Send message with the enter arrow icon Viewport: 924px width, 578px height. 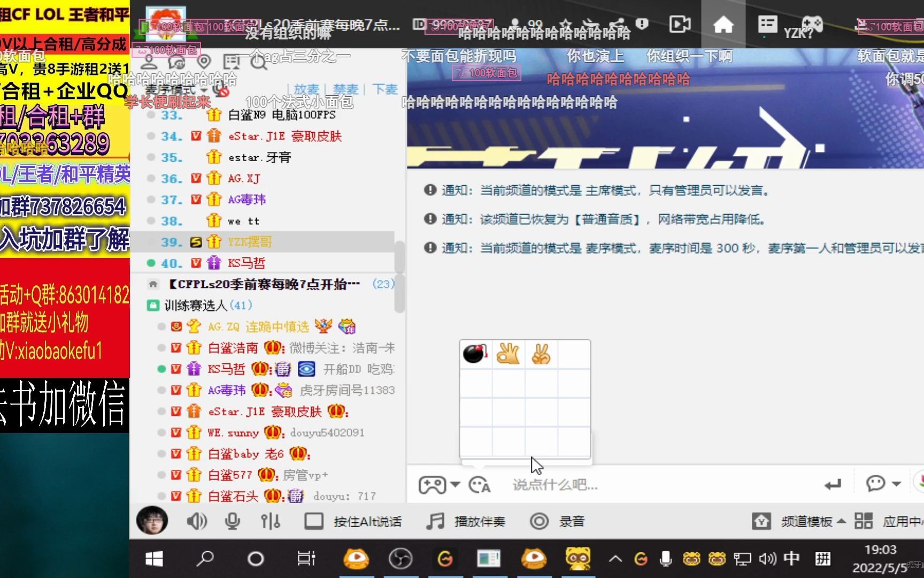[x=833, y=485]
